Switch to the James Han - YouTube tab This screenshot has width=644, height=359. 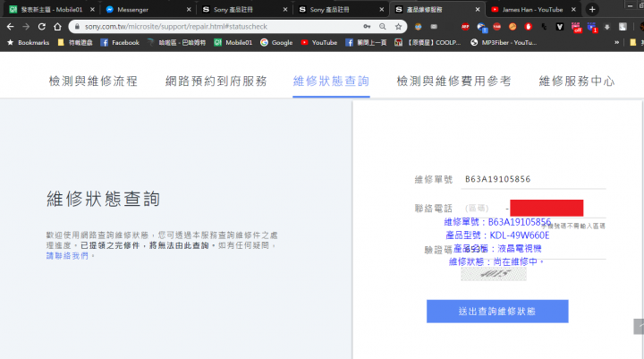tap(532, 10)
